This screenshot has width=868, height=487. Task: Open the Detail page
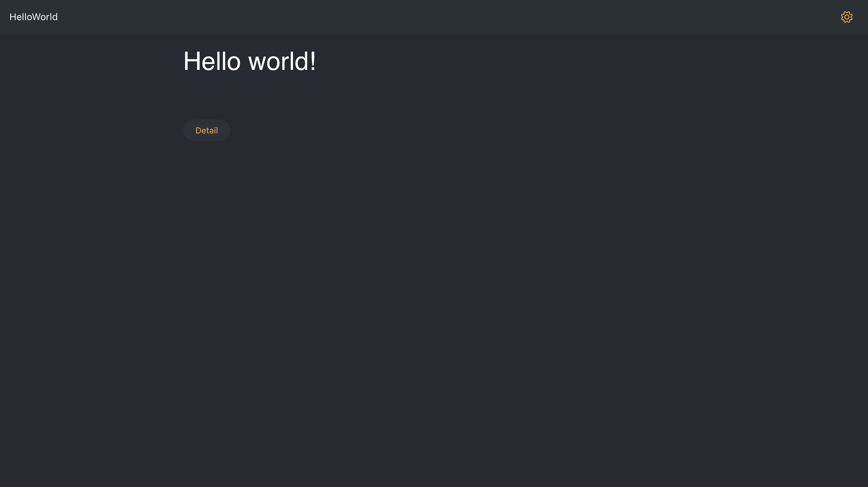tap(207, 130)
